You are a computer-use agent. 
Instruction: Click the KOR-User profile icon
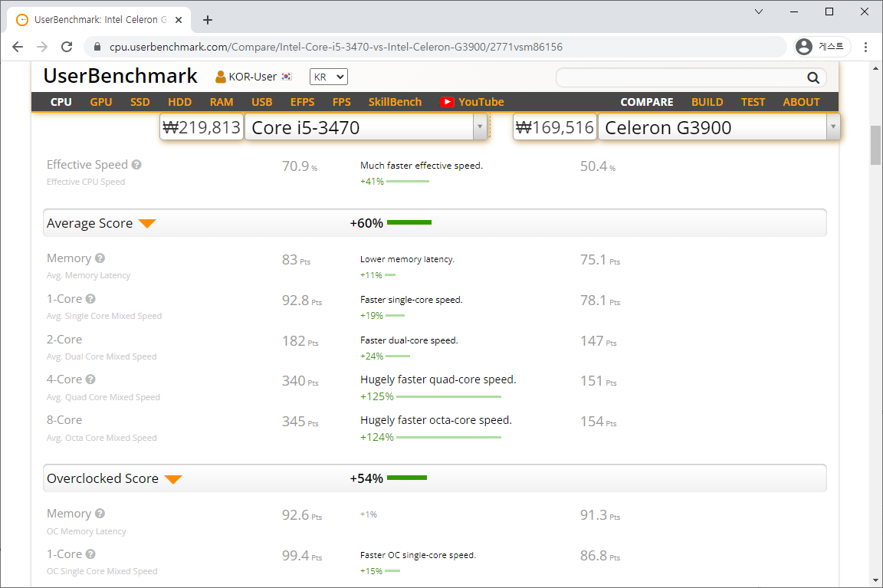pos(221,77)
